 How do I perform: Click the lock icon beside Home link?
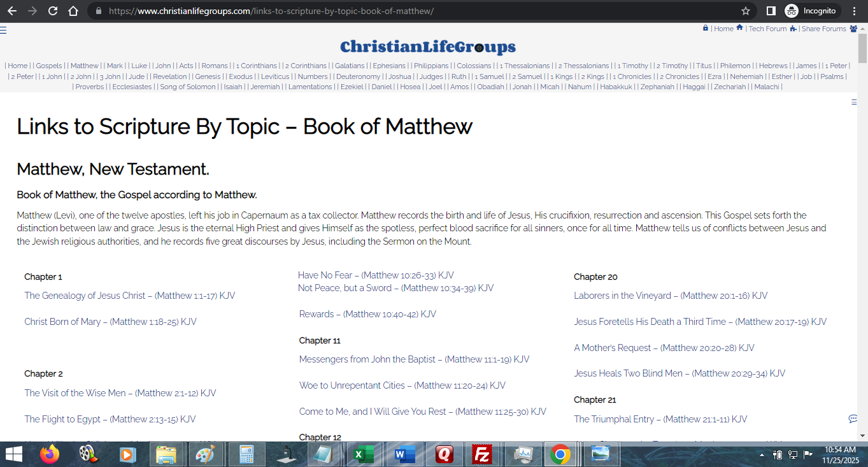pos(706,28)
